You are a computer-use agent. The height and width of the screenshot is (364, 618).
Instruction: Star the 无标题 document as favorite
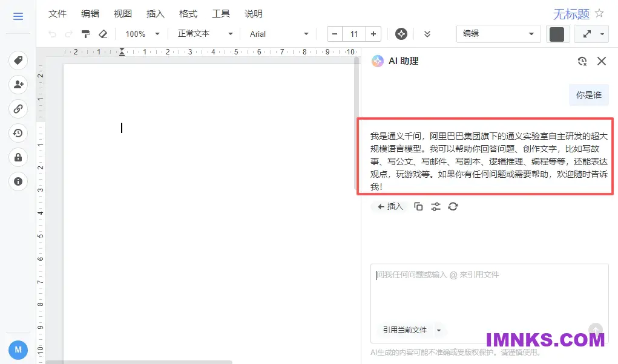(x=598, y=13)
